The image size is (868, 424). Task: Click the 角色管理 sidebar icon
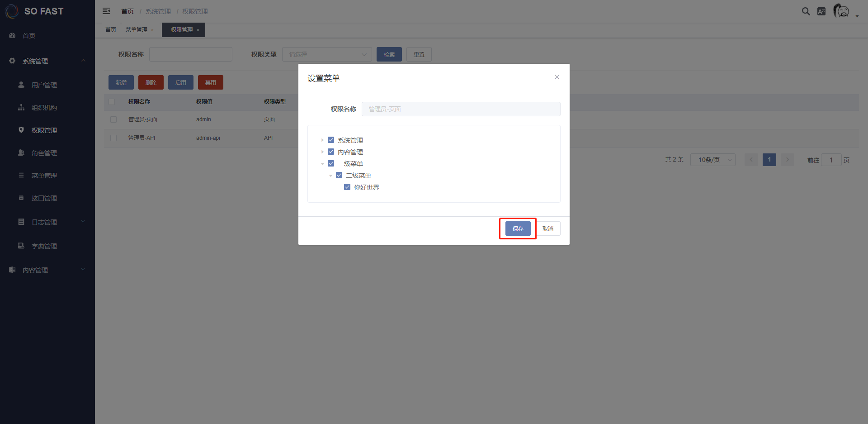tap(21, 152)
